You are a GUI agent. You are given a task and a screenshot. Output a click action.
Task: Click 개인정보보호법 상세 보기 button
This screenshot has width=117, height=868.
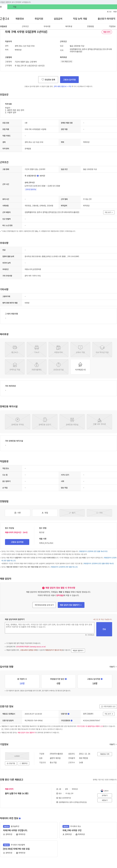coord(44,605)
